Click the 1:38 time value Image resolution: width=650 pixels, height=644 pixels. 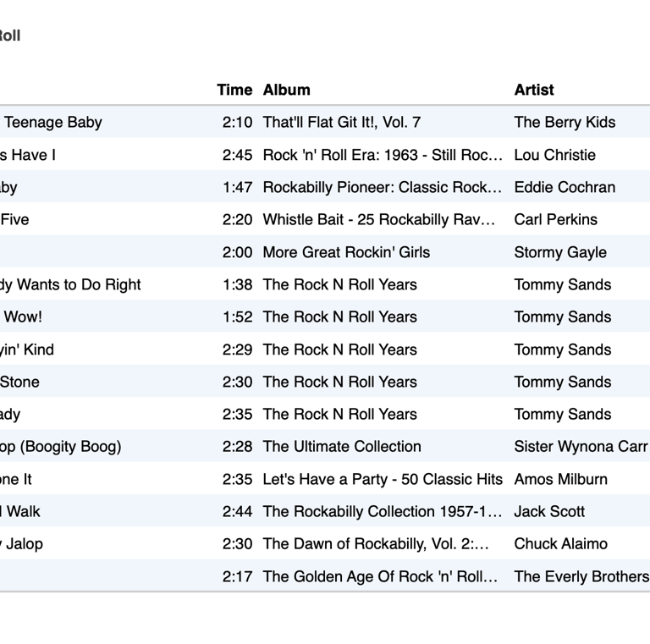click(238, 284)
